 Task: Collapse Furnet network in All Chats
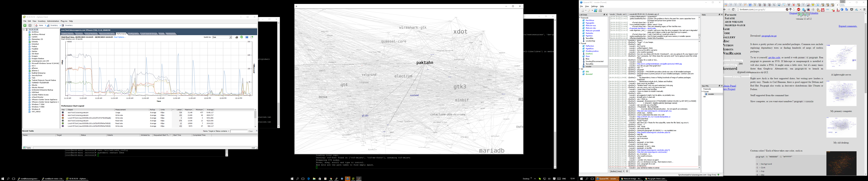point(580,43)
